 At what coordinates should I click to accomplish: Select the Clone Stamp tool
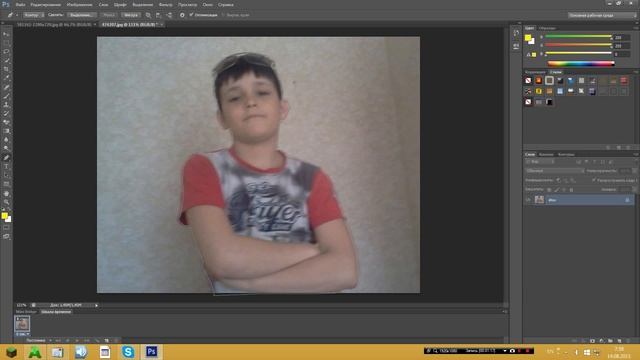6,105
